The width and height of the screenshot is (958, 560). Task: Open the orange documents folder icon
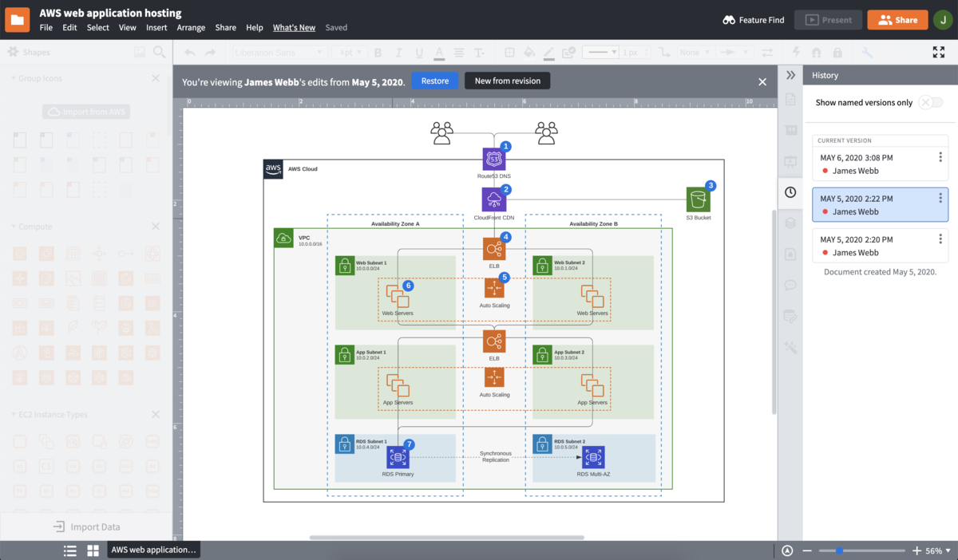[x=17, y=20]
